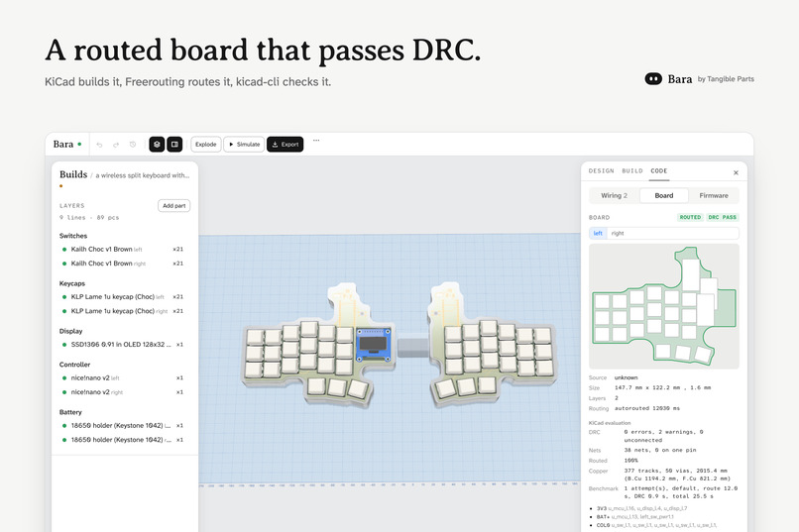The height and width of the screenshot is (532, 799).
Task: Click the Routing autorouted 12030 ms value
Action: 647,408
